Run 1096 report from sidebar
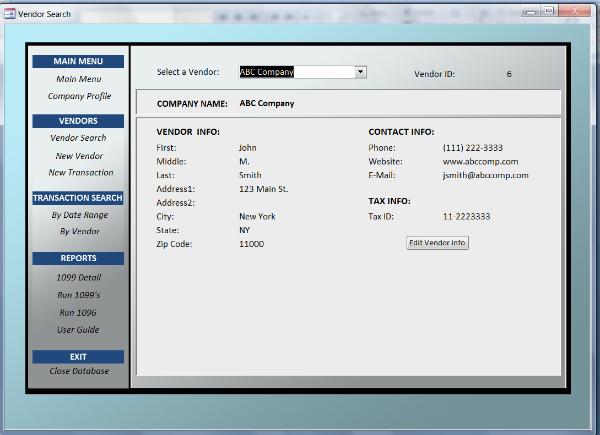The image size is (600, 435). tap(78, 313)
